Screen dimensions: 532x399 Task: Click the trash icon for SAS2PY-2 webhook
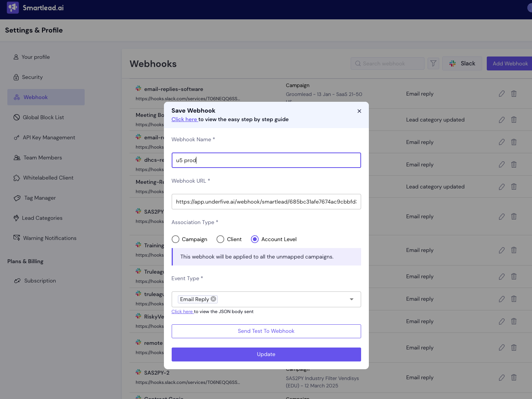click(x=514, y=377)
